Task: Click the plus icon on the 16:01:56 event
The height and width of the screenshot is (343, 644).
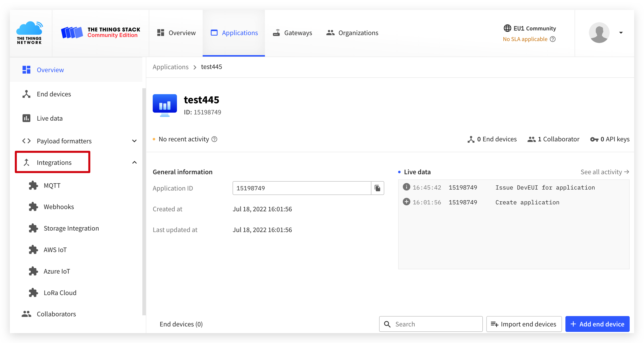Action: (407, 201)
